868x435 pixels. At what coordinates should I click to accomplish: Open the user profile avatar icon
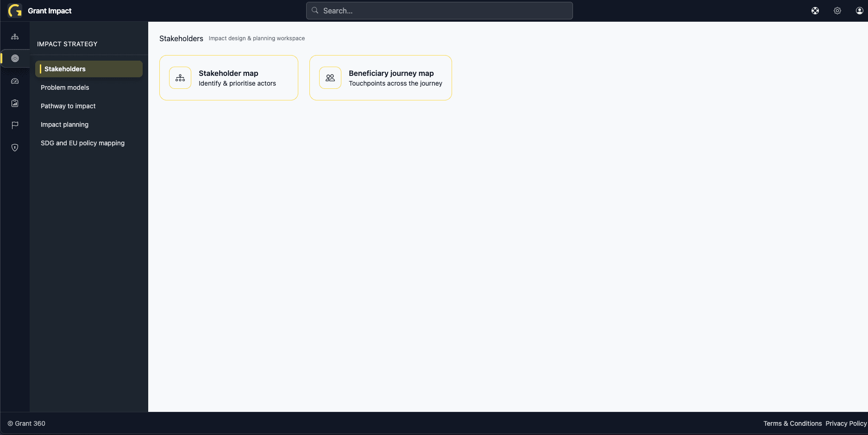tap(859, 11)
